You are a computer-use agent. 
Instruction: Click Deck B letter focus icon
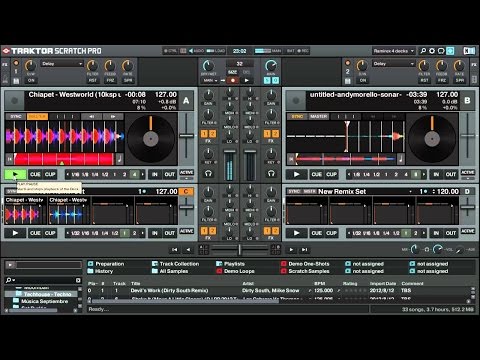[x=467, y=100]
